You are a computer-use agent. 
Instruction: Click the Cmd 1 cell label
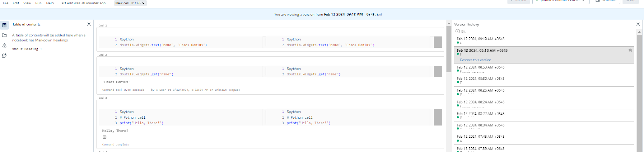click(103, 25)
